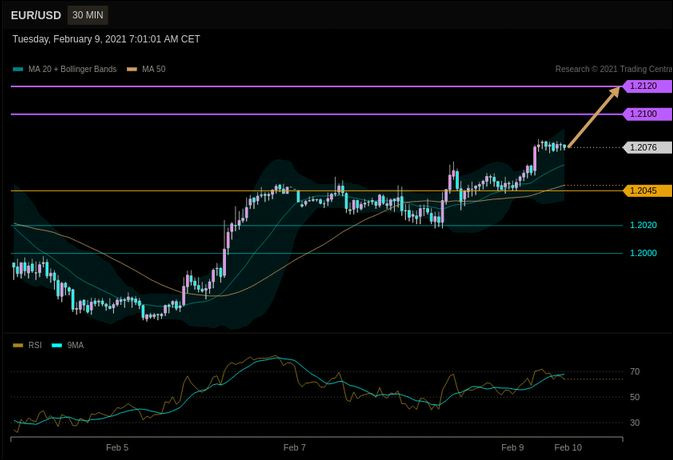Viewport: 673px width, 460px height.
Task: Click the 1.2120 resistance price tag
Action: [x=647, y=86]
